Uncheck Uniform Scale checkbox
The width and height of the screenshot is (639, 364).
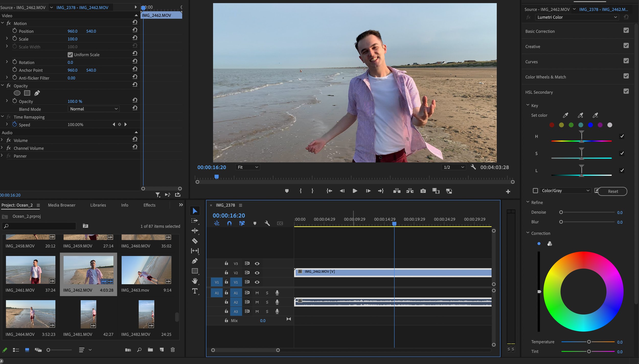coord(70,55)
